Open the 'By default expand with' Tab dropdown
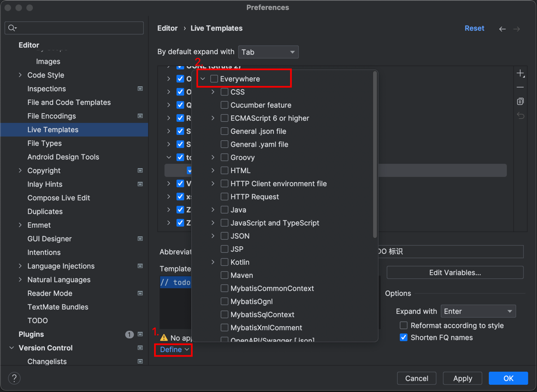Image resolution: width=537 pixels, height=392 pixels. click(x=268, y=52)
